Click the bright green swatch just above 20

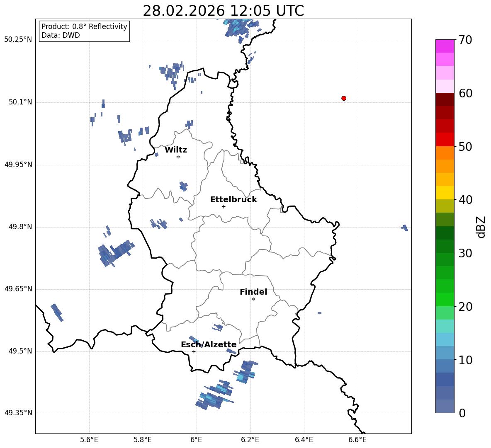coord(445,299)
